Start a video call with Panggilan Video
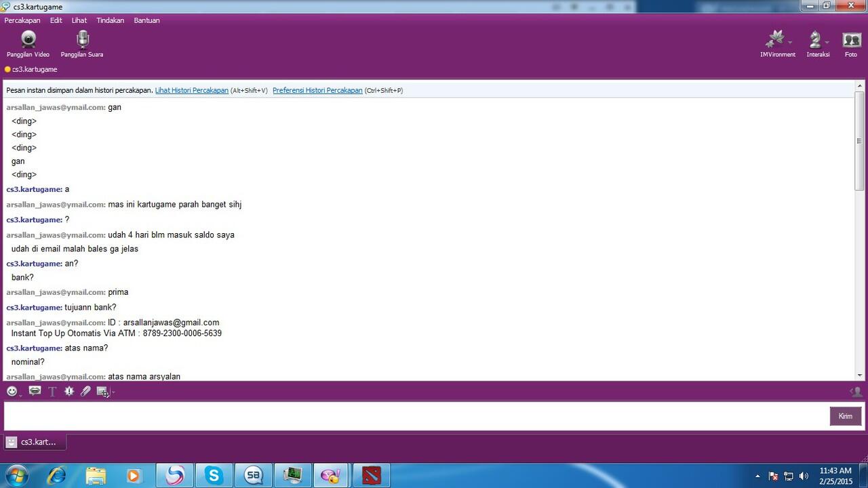Viewport: 868px width, 488px height. [x=28, y=44]
